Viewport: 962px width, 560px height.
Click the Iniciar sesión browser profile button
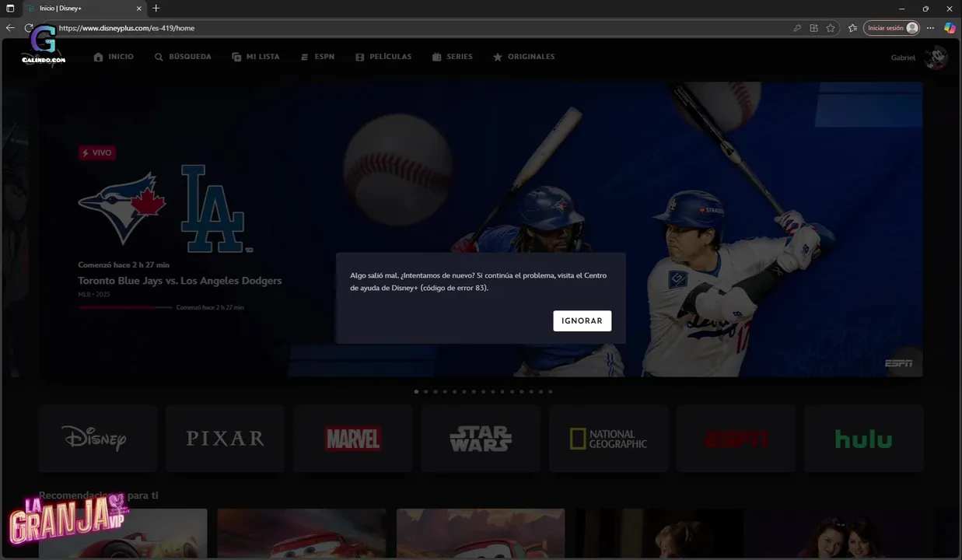(891, 28)
